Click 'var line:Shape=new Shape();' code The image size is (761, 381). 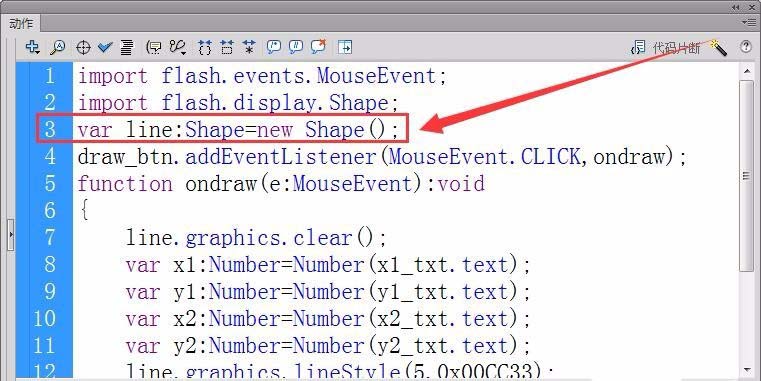pos(238,130)
